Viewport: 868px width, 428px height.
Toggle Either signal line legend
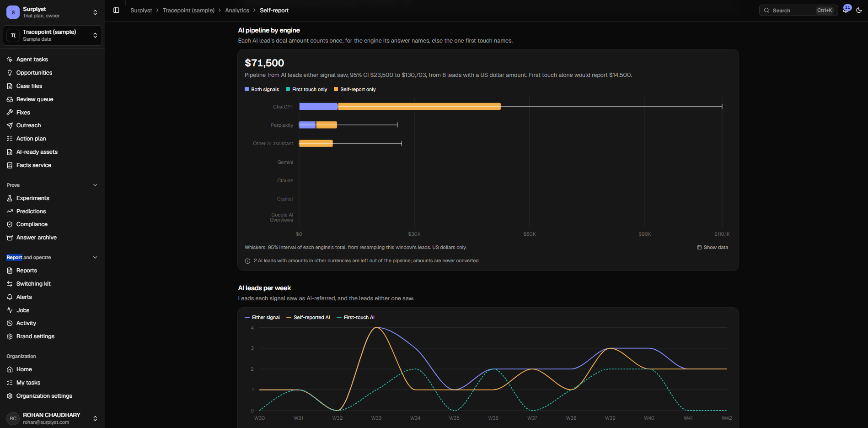[x=262, y=318]
